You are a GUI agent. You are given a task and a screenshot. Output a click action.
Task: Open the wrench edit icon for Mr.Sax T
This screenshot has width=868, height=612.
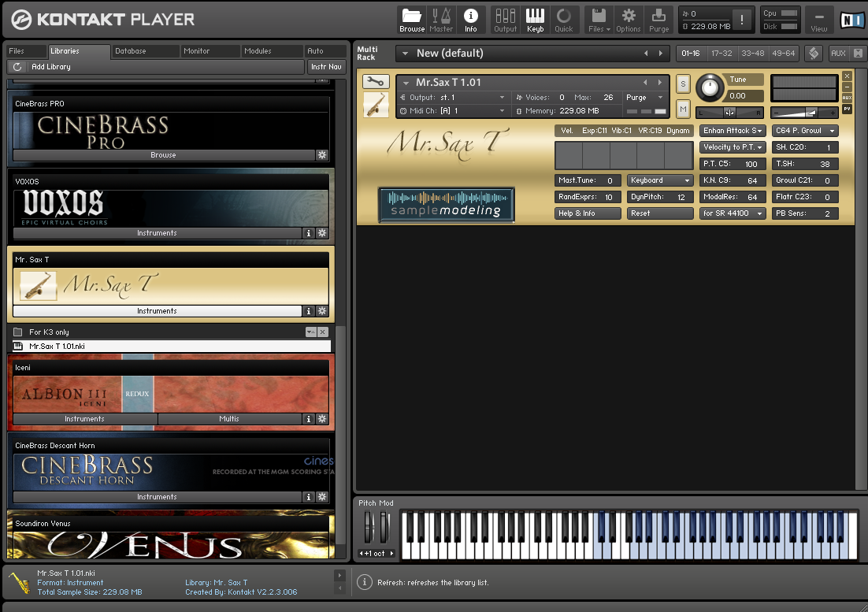pyautogui.click(x=376, y=82)
